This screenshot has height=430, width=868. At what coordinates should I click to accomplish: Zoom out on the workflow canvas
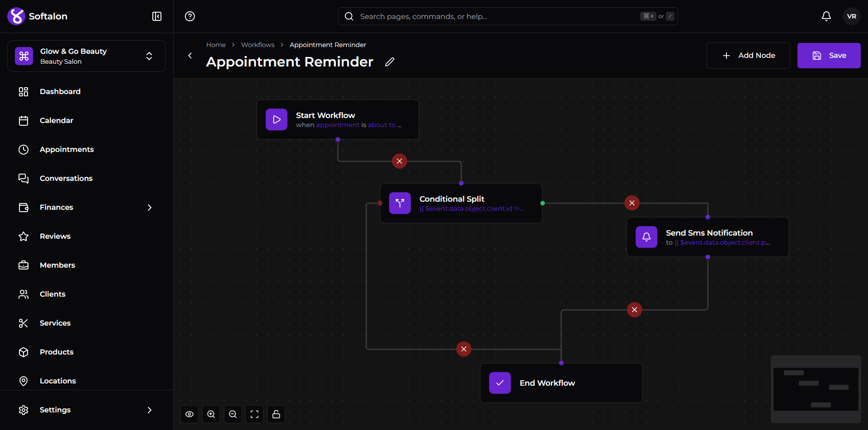pos(233,414)
